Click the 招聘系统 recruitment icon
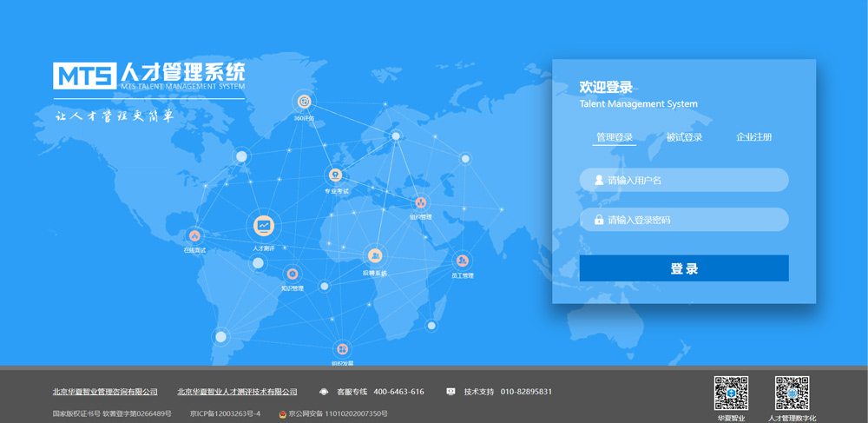Image resolution: width=868 pixels, height=423 pixels. click(x=375, y=255)
